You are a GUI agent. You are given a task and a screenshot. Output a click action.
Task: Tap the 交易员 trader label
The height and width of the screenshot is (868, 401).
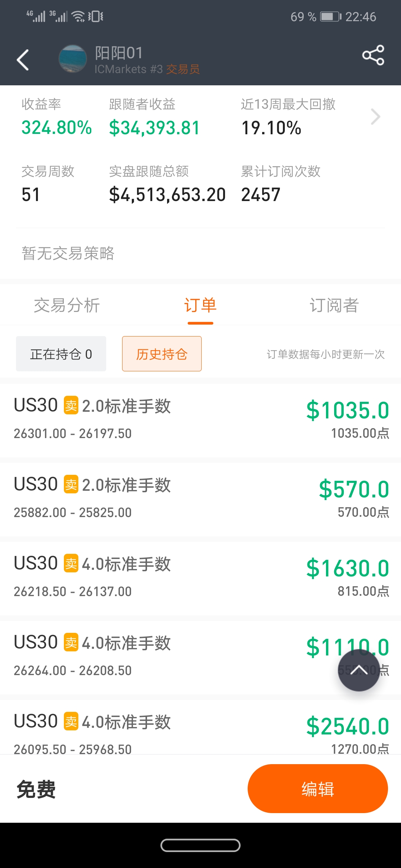click(x=183, y=69)
